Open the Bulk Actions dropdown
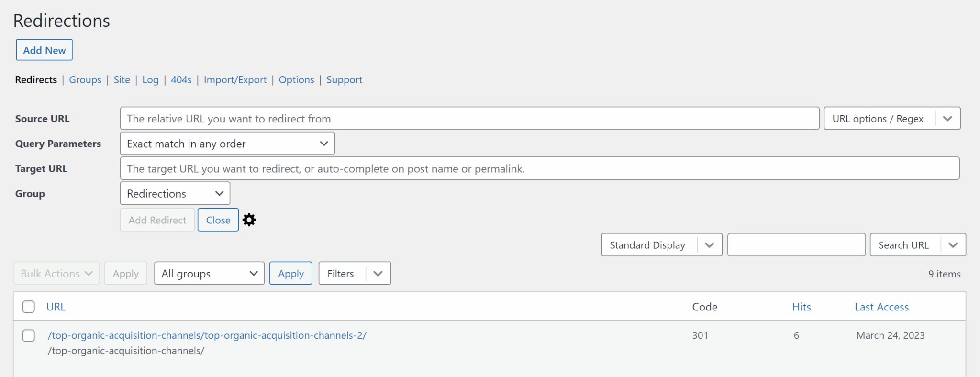This screenshot has height=377, width=980. (56, 273)
